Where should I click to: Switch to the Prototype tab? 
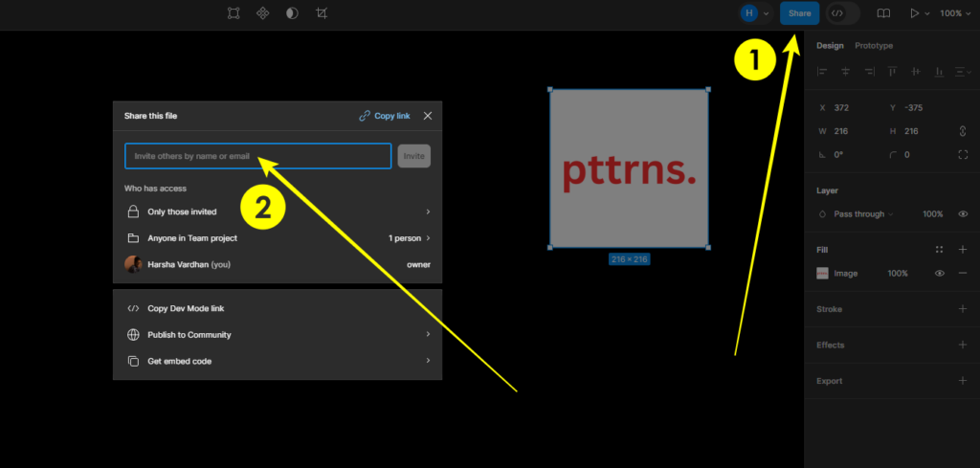(x=873, y=46)
